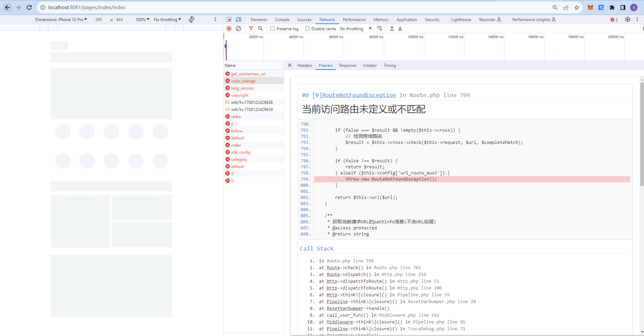Viewport: 644px width, 336px height.
Task: Rotate the device with rotate icon
Action: (192, 19)
